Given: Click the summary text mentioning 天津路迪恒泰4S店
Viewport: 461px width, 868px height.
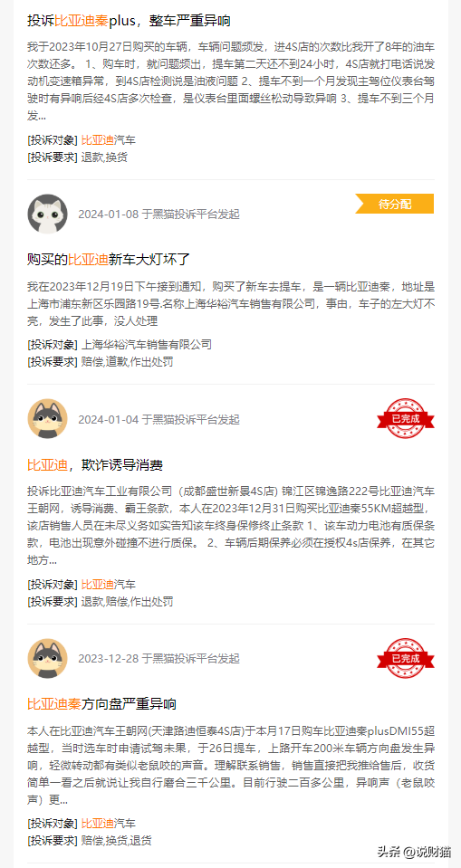Looking at the screenshot, I should 231,766.
